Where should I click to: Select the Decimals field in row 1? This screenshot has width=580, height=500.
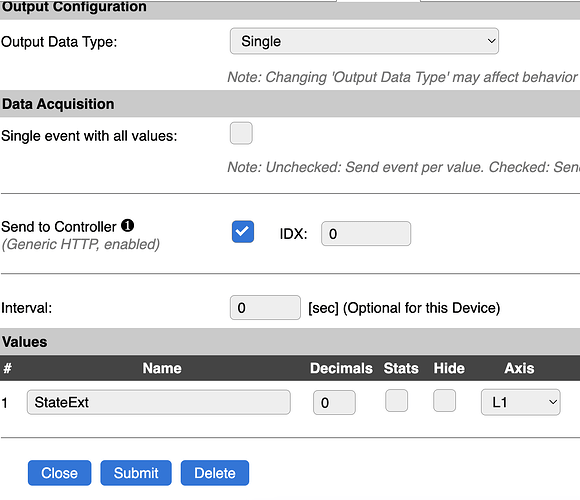334,402
